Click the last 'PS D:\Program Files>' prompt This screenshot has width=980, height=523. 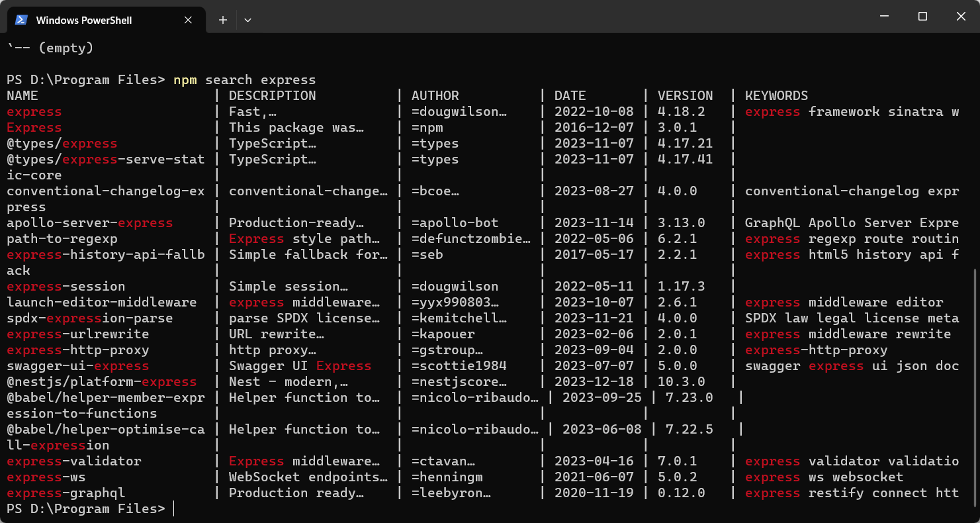tap(86, 509)
